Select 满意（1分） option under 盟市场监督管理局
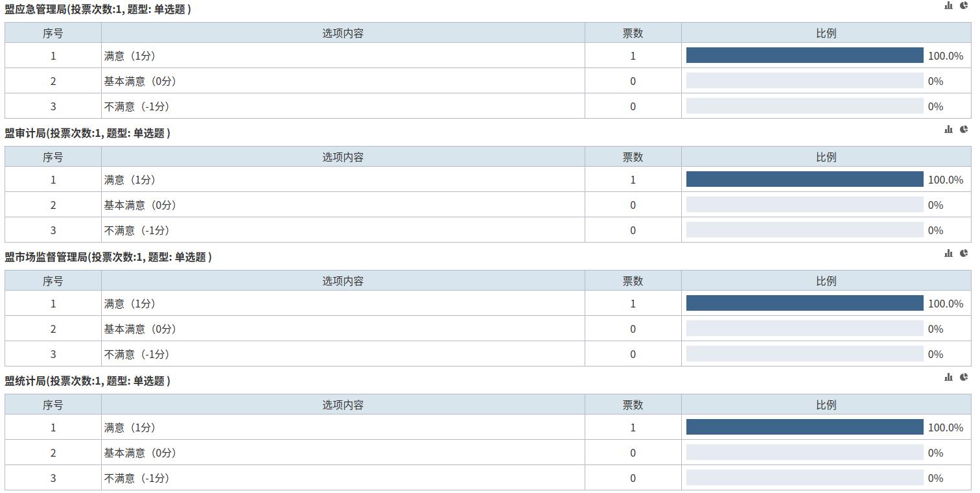 coord(130,304)
